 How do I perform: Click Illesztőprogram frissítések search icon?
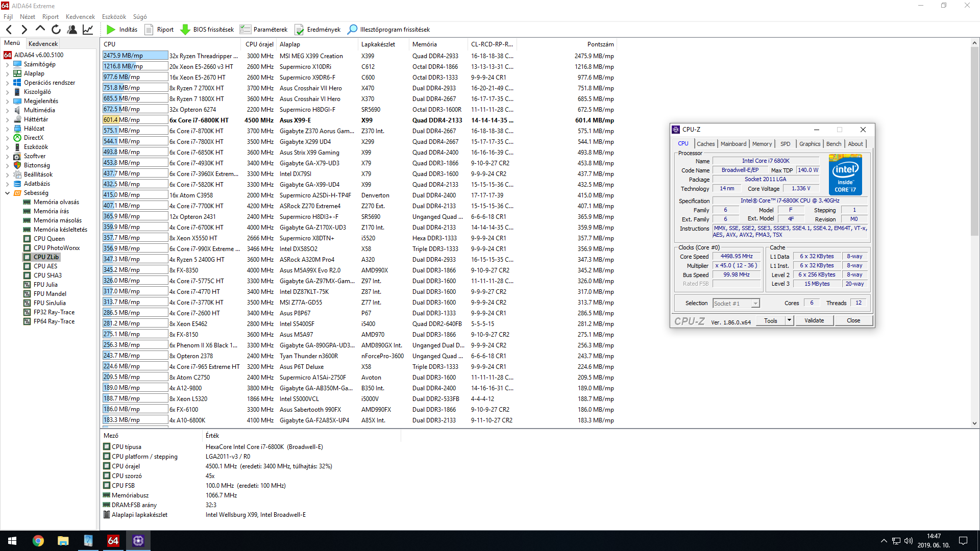[352, 30]
